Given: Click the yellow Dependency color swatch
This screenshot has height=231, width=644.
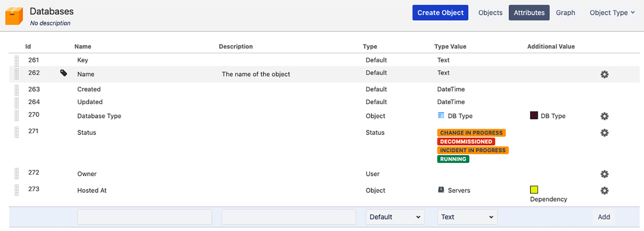Looking at the screenshot, I should pyautogui.click(x=534, y=190).
